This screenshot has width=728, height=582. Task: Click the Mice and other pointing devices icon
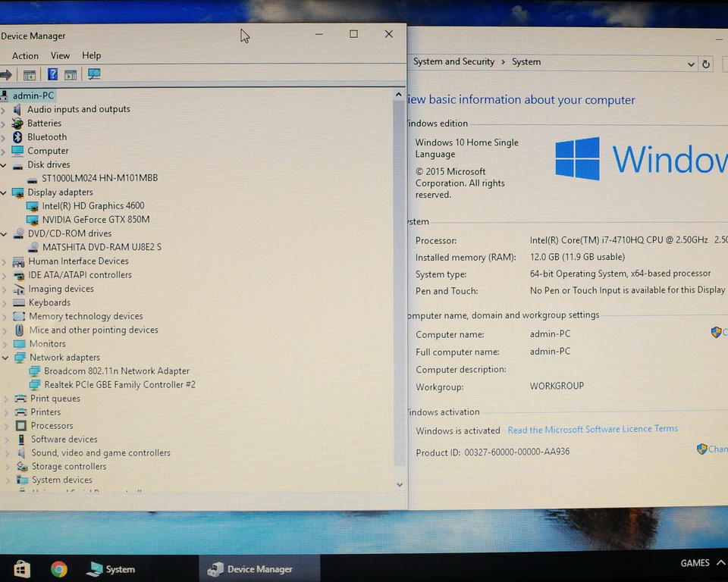(x=20, y=330)
